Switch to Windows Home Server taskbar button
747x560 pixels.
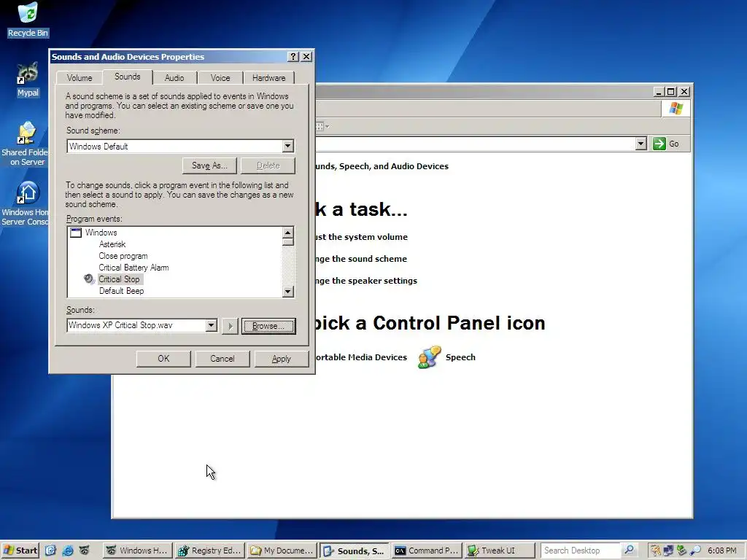pyautogui.click(x=137, y=551)
